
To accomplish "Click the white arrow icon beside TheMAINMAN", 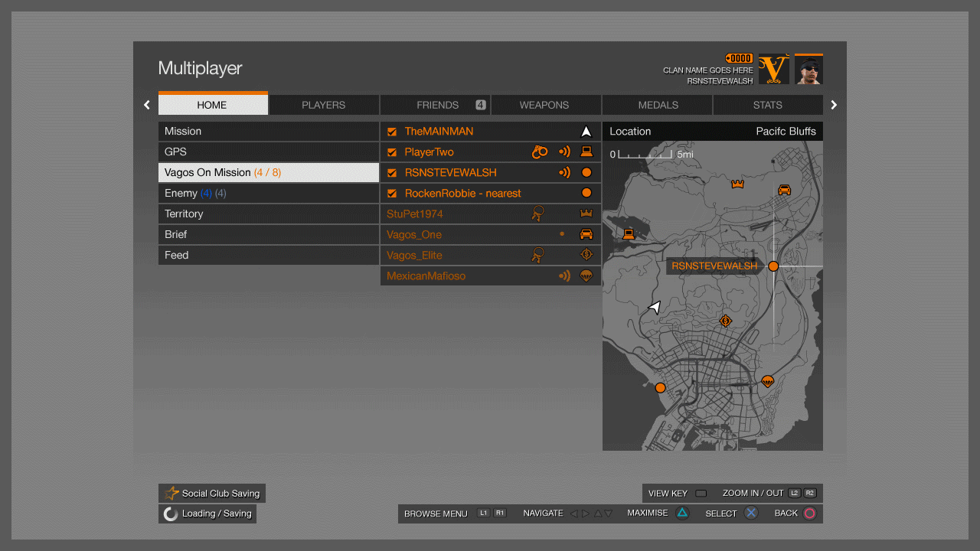I will (x=586, y=132).
